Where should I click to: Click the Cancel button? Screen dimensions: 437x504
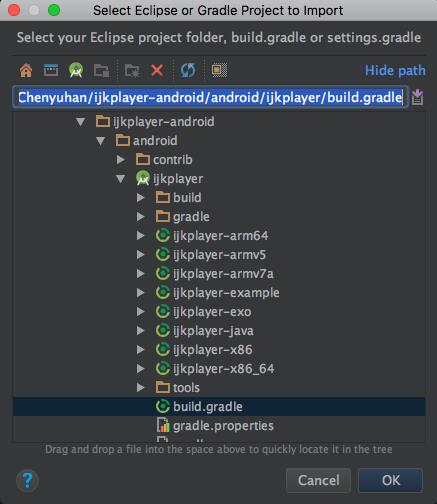[318, 480]
